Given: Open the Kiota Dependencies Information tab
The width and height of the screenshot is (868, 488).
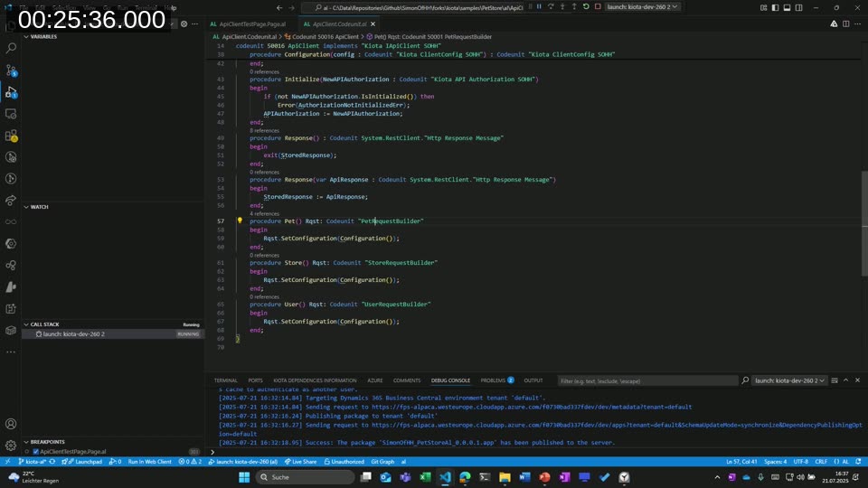Looking at the screenshot, I should [315, 380].
